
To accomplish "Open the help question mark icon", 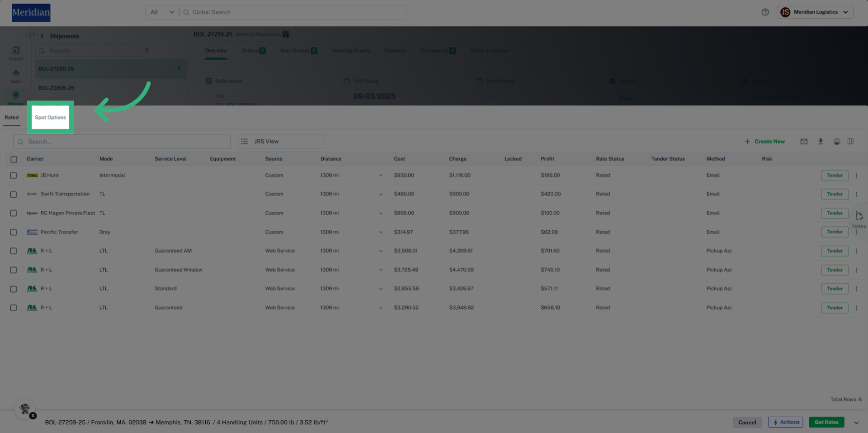I will (765, 12).
